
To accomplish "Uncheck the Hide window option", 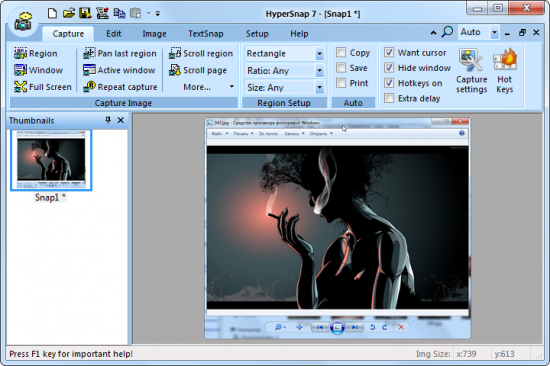I will click(x=389, y=68).
